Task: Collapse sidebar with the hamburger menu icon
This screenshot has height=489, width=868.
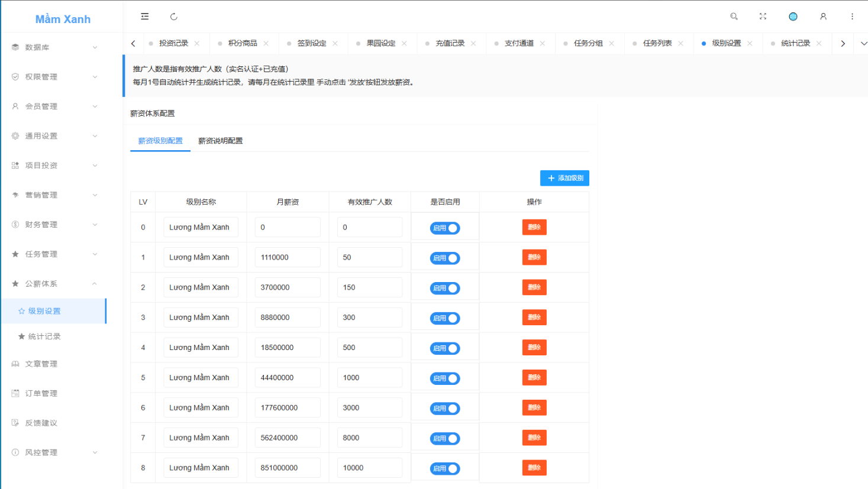Action: pos(145,17)
